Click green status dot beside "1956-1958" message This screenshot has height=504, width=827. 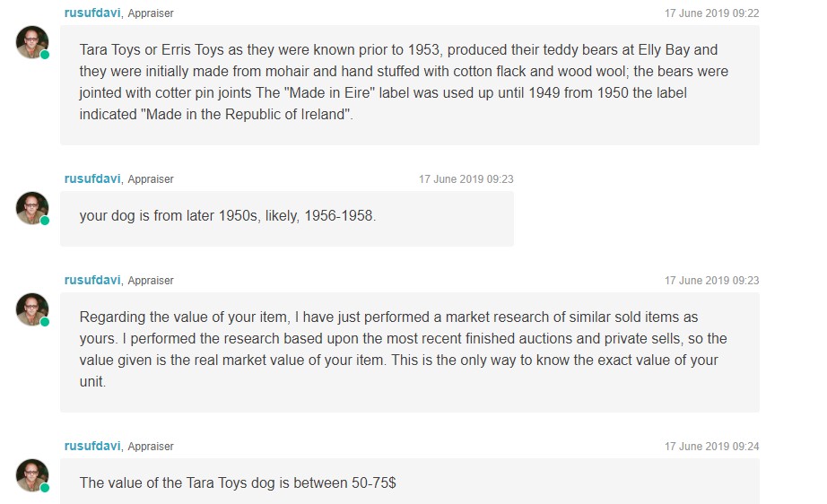click(45, 221)
